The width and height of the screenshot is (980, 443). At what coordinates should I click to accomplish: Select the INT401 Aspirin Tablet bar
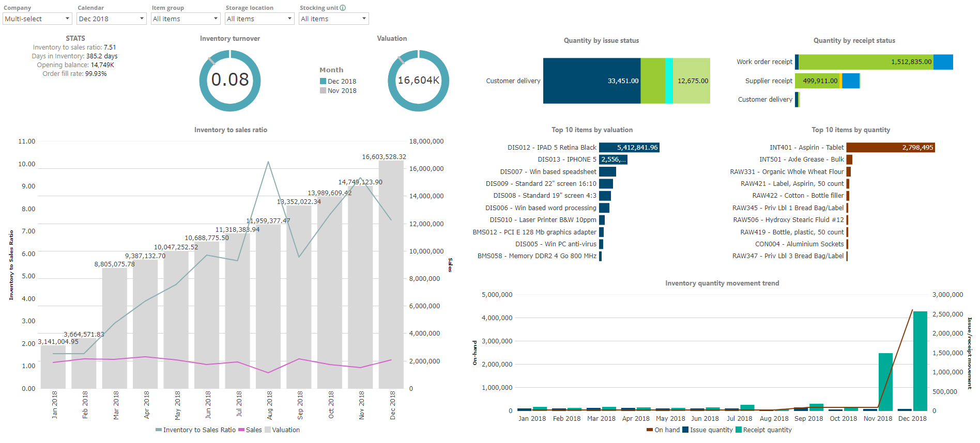890,148
